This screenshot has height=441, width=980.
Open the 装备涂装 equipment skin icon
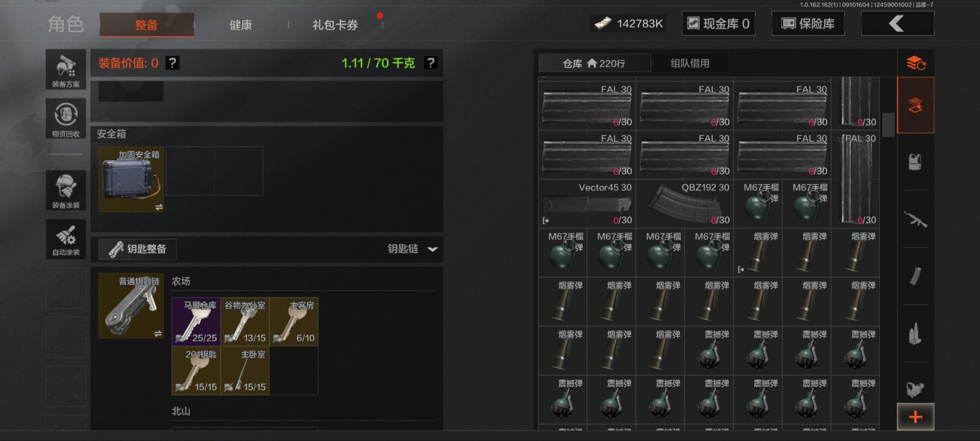[66, 190]
